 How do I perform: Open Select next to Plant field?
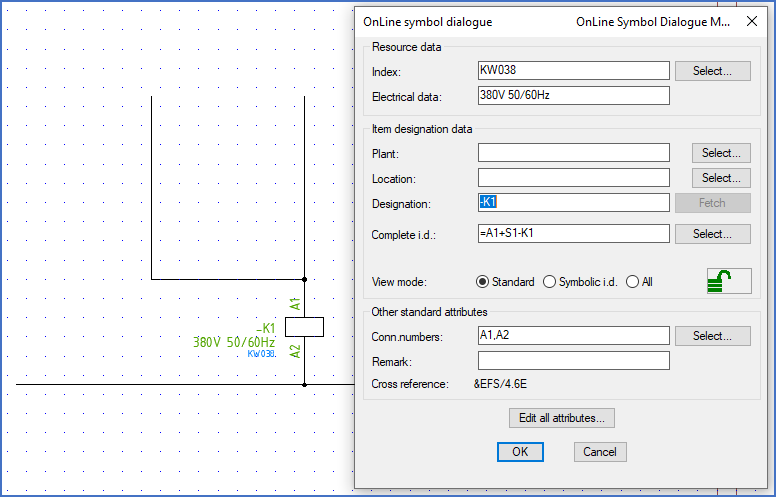pyautogui.click(x=720, y=153)
